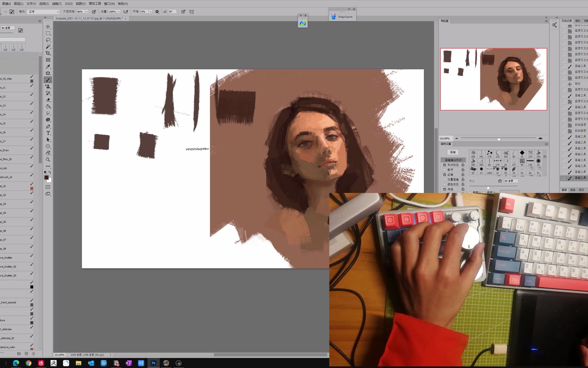Select the Frame tool

pos(48,60)
